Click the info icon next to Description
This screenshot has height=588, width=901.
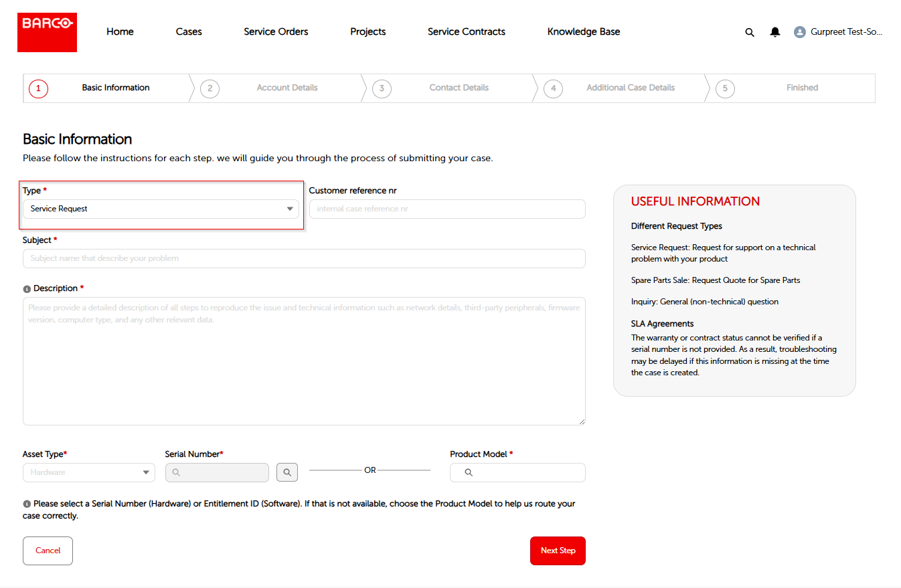26,288
